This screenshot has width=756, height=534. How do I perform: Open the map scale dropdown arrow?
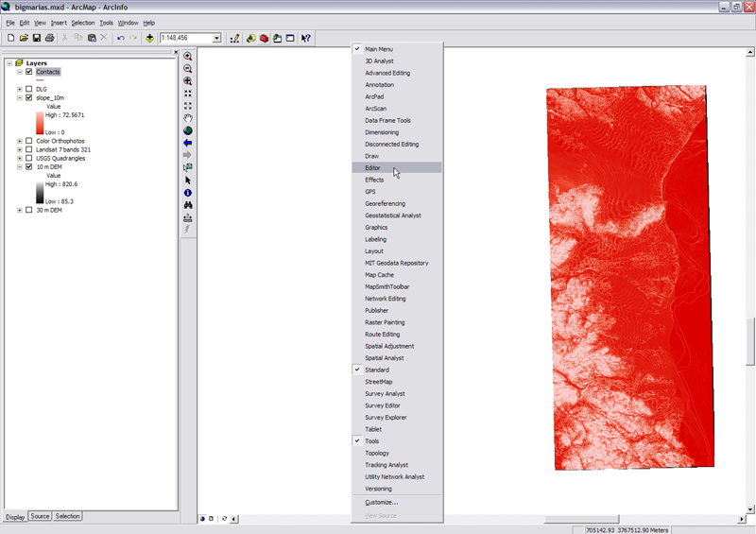[x=217, y=38]
